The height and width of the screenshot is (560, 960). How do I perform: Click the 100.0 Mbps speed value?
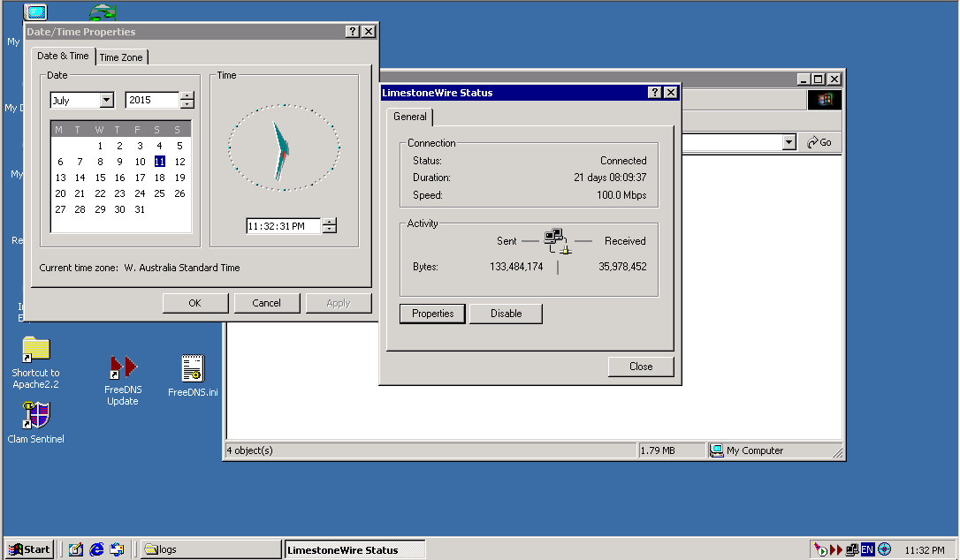[621, 195]
